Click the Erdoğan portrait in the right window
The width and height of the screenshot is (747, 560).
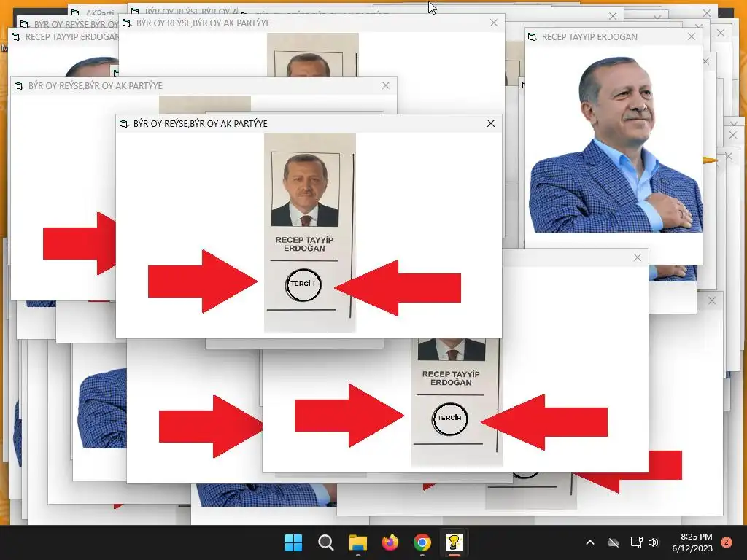616,145
